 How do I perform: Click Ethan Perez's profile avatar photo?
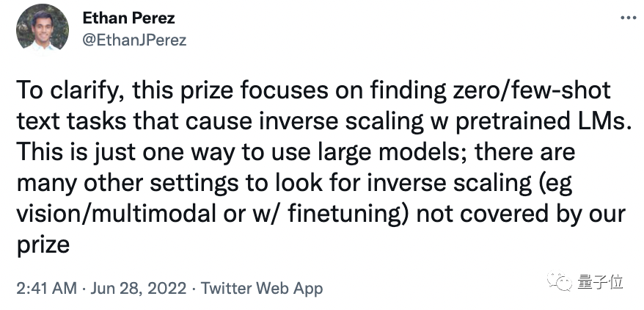pyautogui.click(x=42, y=27)
